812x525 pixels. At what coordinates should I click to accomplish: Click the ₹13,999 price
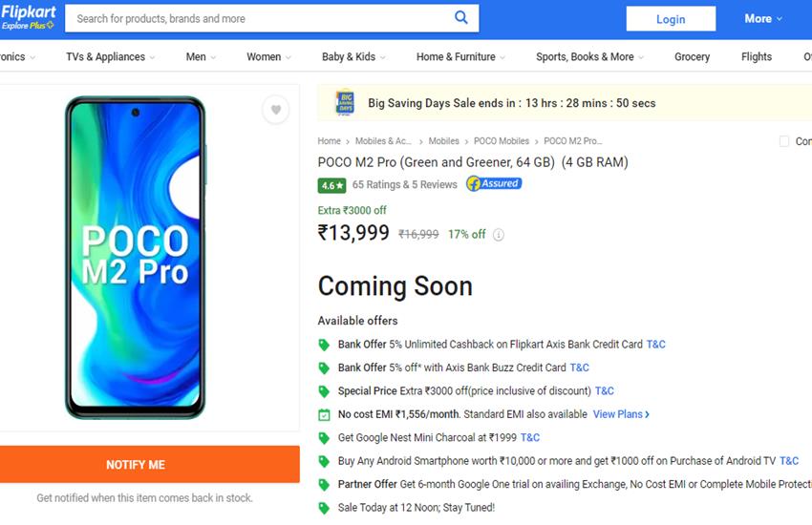tap(353, 233)
